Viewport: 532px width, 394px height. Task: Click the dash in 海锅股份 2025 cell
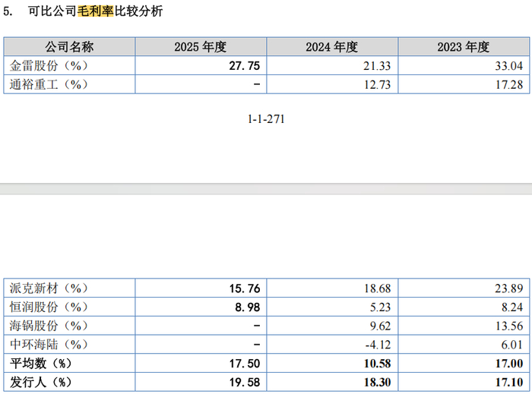coord(257,326)
